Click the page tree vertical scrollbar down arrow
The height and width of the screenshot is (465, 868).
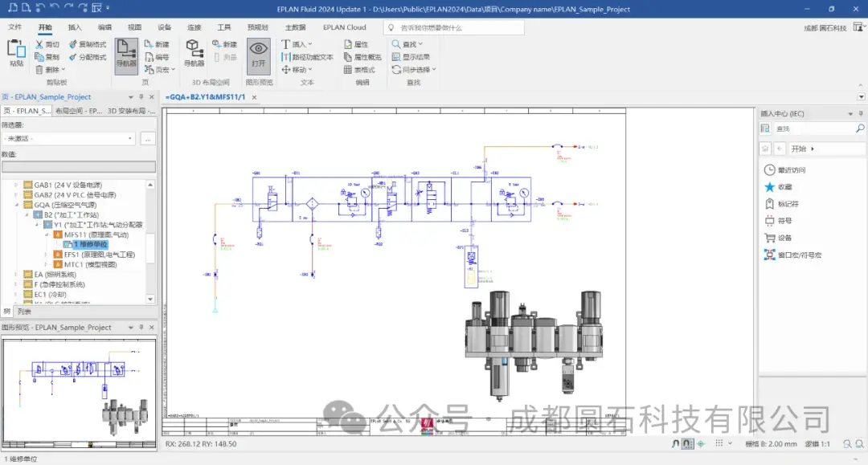(150, 299)
